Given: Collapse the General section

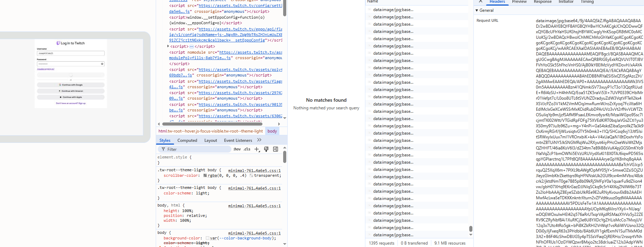Looking at the screenshot, I should [477, 10].
